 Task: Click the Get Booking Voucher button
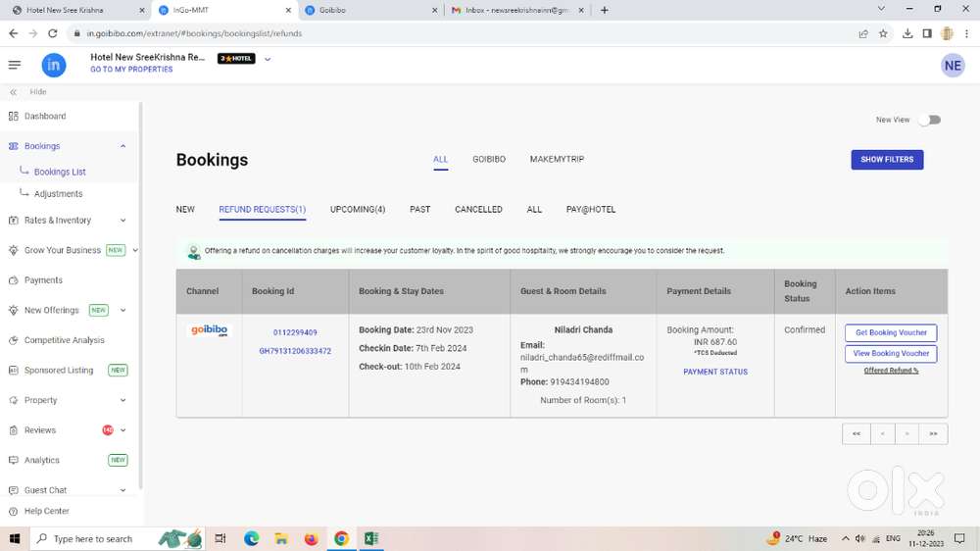click(890, 332)
